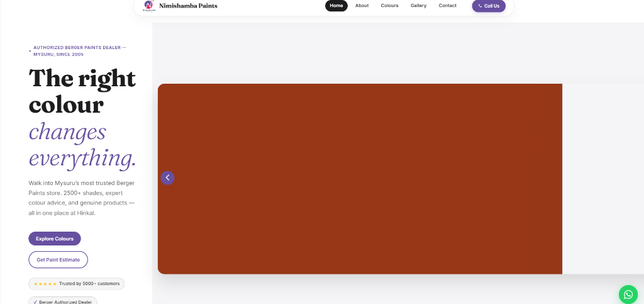
Task: Click 'Authorized Berger Paints Dealer' tagline
Action: 80,51
